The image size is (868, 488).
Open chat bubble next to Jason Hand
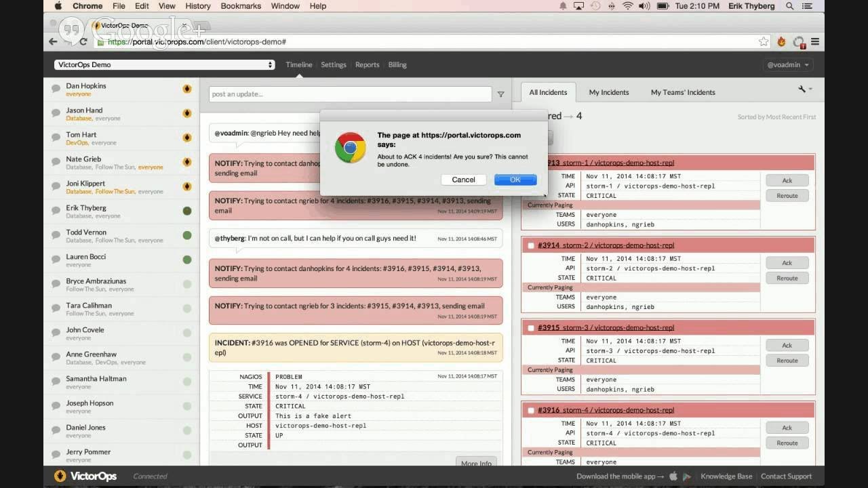click(56, 113)
